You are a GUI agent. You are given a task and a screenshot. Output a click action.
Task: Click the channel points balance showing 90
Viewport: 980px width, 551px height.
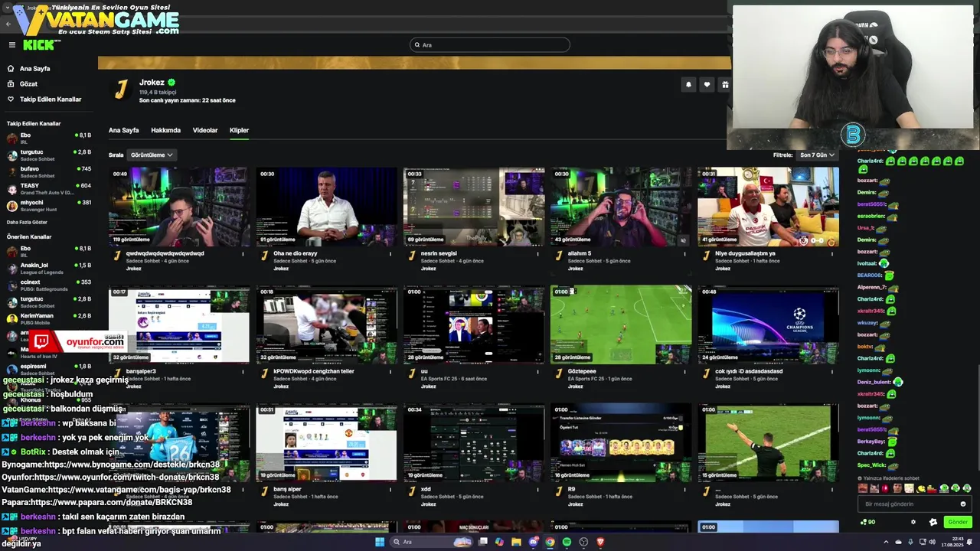pos(867,522)
